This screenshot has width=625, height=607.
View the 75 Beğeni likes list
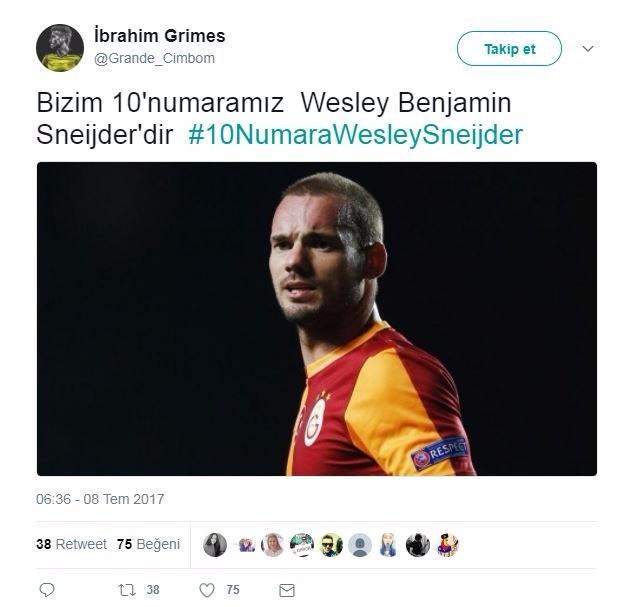pyautogui.click(x=149, y=544)
